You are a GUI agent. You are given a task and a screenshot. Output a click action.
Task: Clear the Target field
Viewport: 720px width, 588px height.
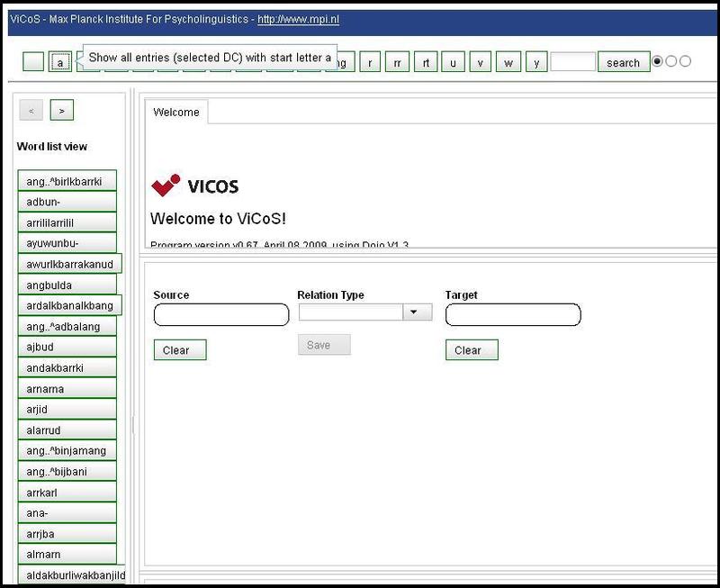coord(472,350)
